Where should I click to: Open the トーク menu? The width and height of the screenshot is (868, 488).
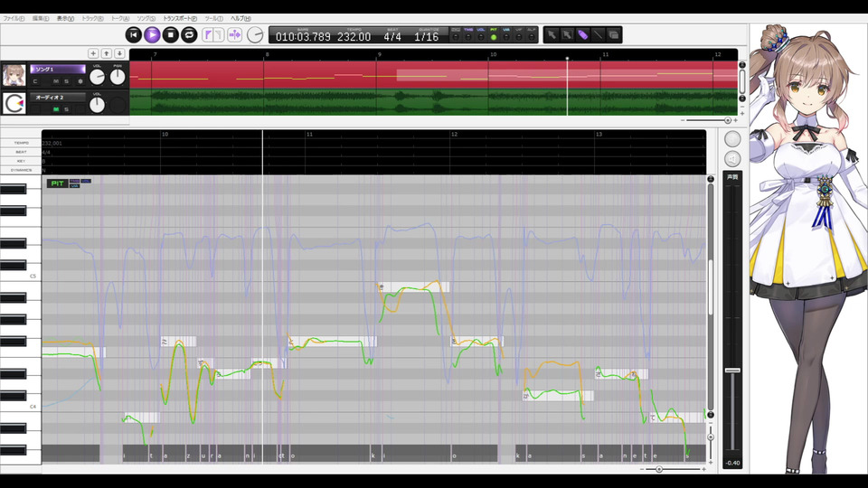point(120,18)
